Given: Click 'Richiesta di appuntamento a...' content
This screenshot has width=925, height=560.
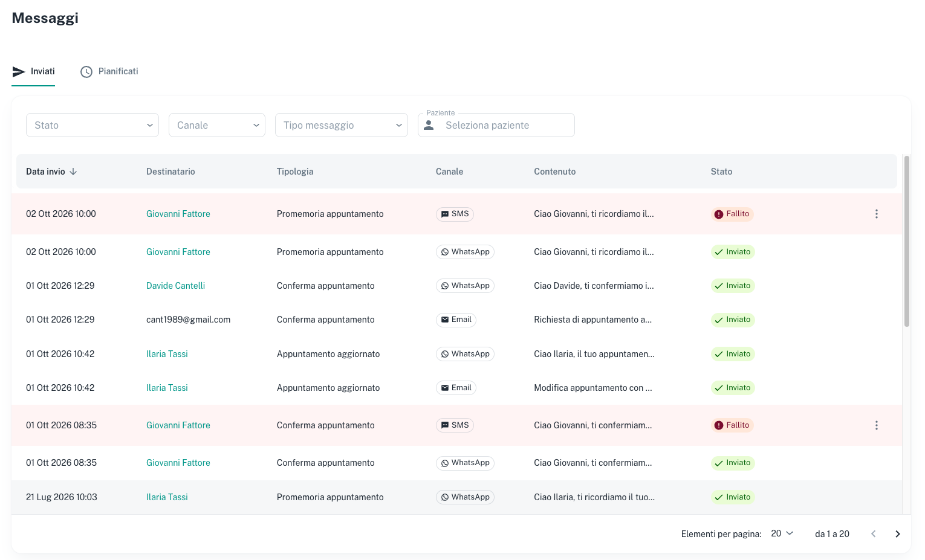Looking at the screenshot, I should tap(592, 320).
